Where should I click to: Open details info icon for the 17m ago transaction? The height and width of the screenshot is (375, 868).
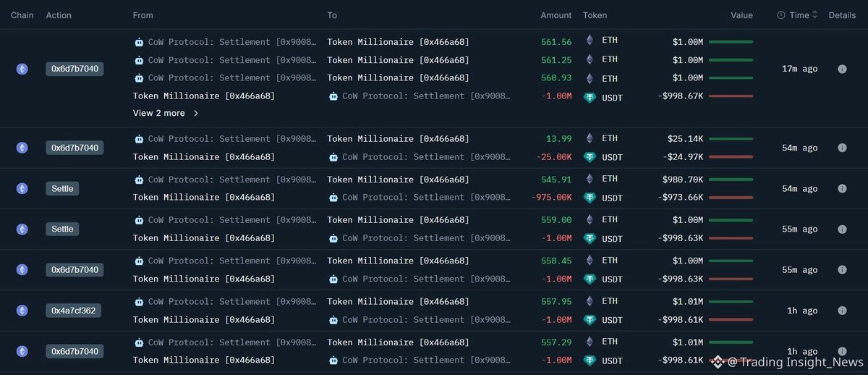(x=842, y=69)
